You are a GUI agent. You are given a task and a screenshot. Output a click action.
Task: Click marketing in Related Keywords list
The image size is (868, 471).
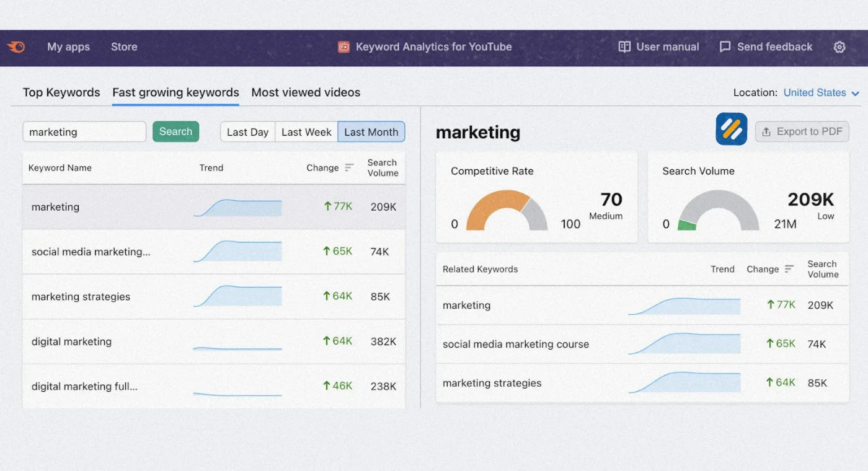(x=466, y=305)
